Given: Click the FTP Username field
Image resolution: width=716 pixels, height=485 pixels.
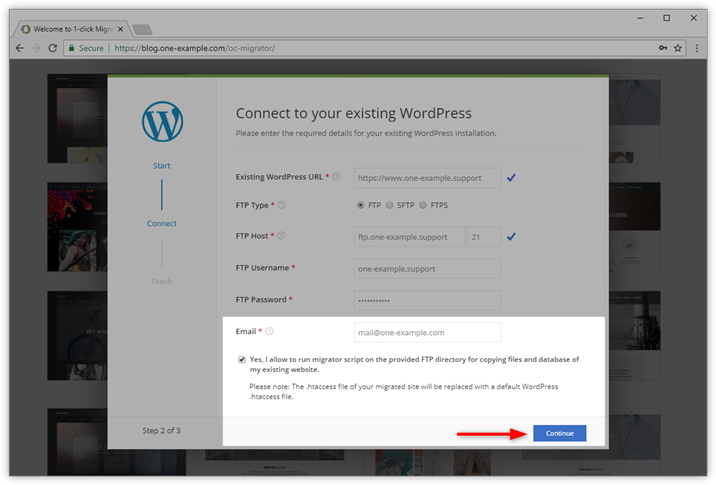Looking at the screenshot, I should click(427, 269).
